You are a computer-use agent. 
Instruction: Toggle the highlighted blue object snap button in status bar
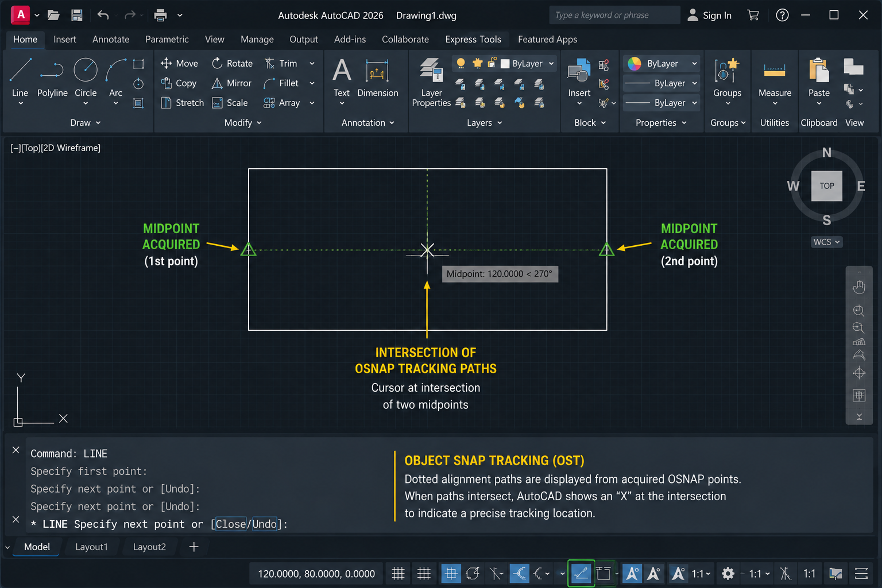pyautogui.click(x=519, y=573)
